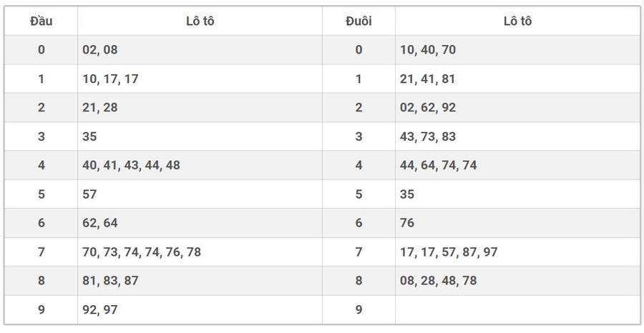This screenshot has height=333, width=644.
Task: Click the "08, 28, 48, 78" cell
Action: pos(438,281)
